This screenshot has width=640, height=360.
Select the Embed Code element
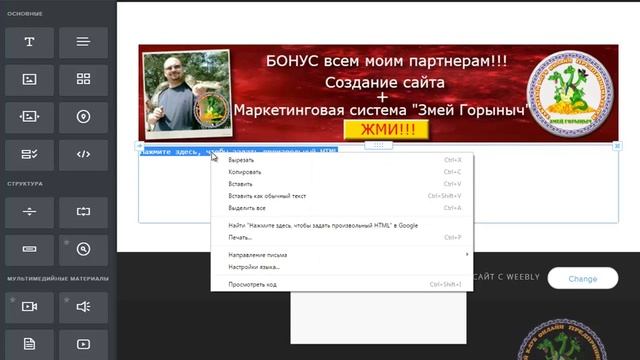[83, 155]
